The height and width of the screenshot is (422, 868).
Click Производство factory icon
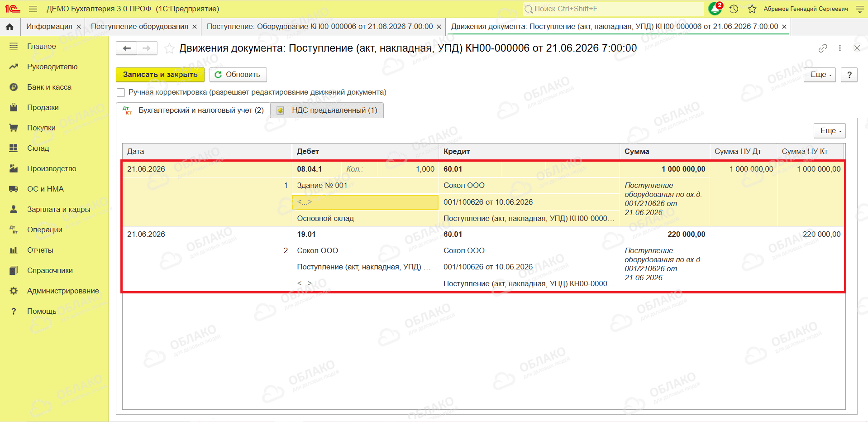point(14,168)
